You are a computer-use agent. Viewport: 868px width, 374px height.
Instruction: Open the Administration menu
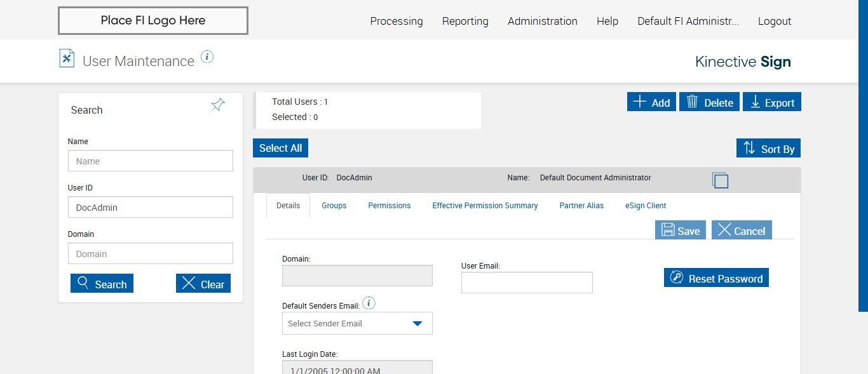[x=542, y=21]
